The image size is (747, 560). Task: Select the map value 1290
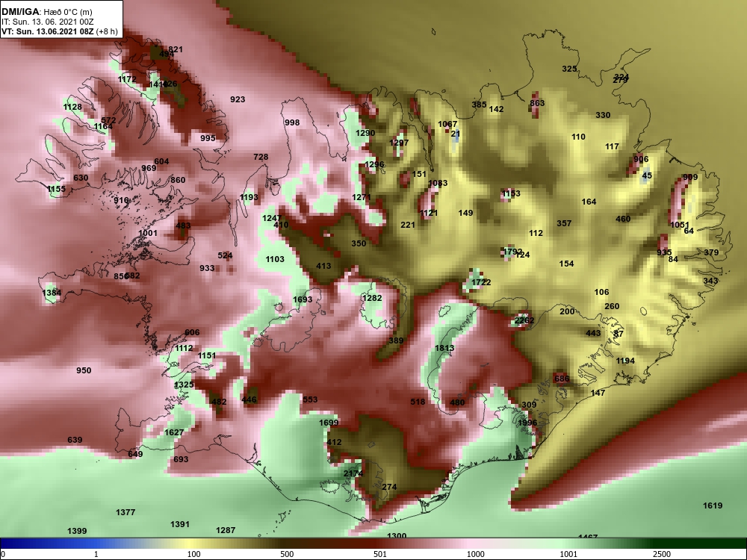[365, 133]
